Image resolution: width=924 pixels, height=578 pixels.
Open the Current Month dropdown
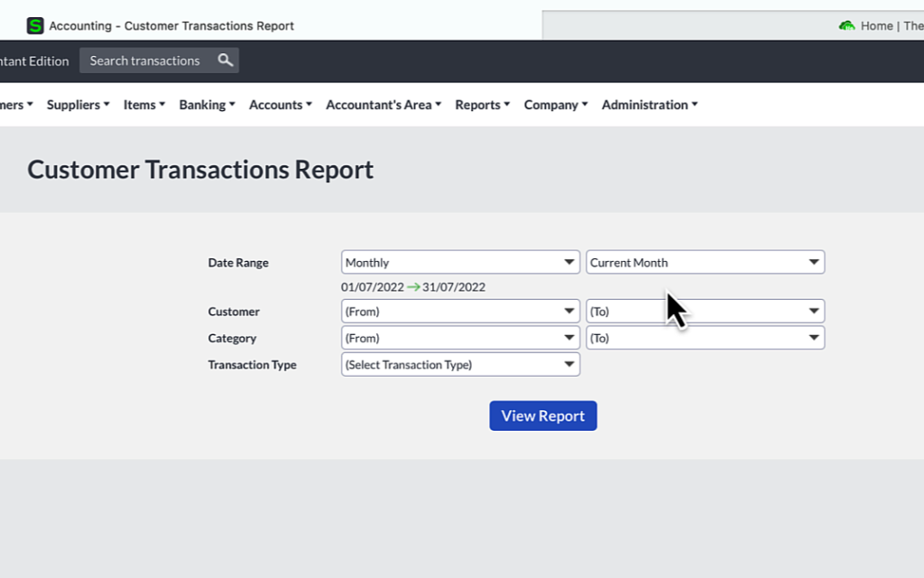[x=705, y=262]
